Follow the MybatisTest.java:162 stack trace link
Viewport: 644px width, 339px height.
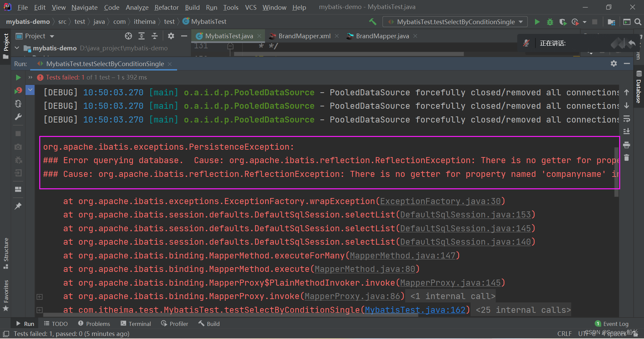[415, 310]
